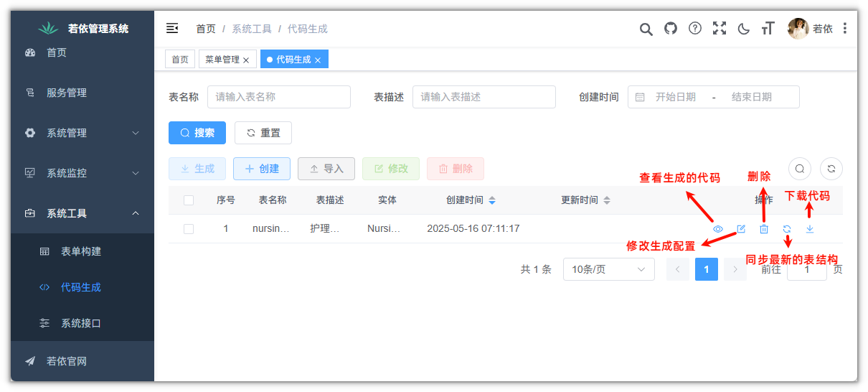Focus the 表名称 input field
The image size is (868, 392).
pos(279,97)
